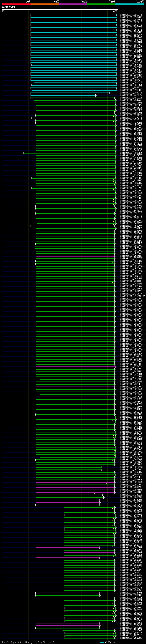The image size is (146, 644).
Task: Select the UniRef100_A1ZA78 label
Action: 131,156
